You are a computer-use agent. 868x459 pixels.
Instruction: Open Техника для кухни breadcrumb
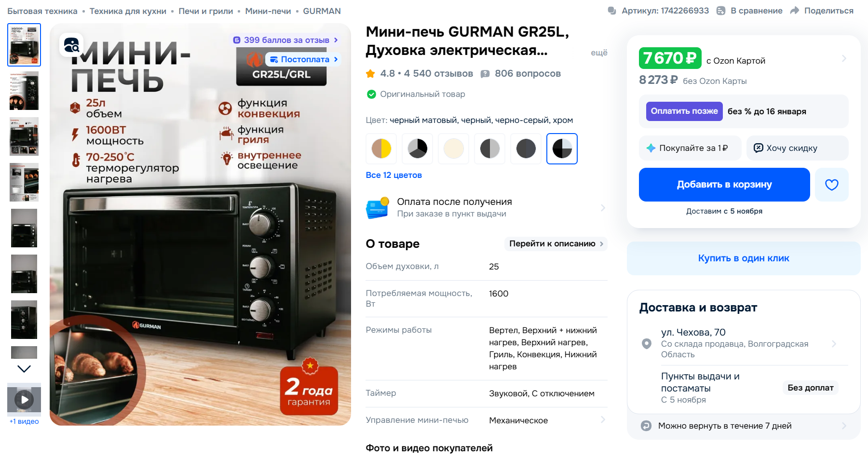click(128, 11)
